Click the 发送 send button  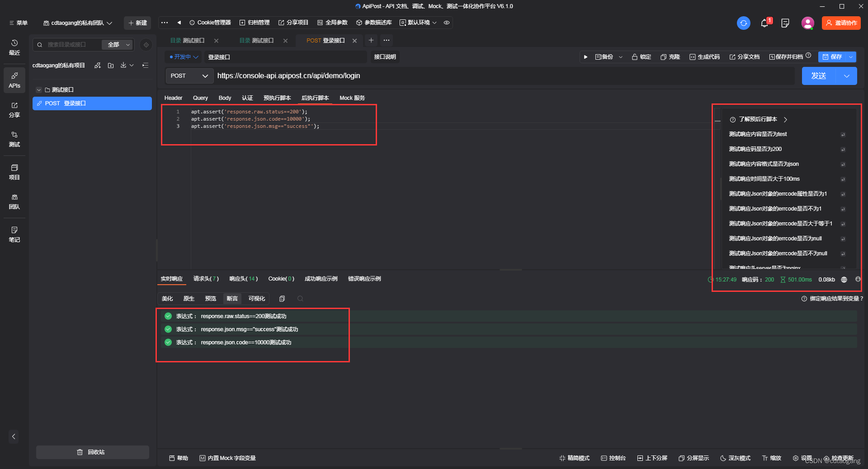[819, 76]
